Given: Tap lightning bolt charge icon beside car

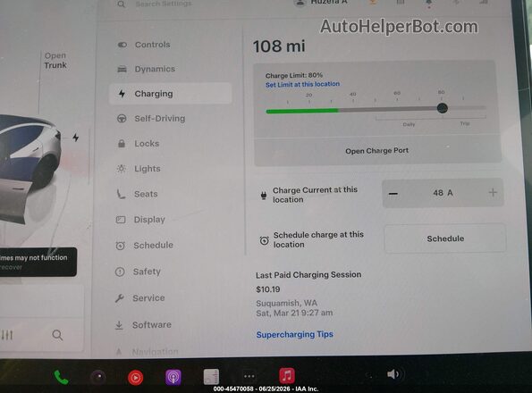Looking at the screenshot, I should (76, 138).
